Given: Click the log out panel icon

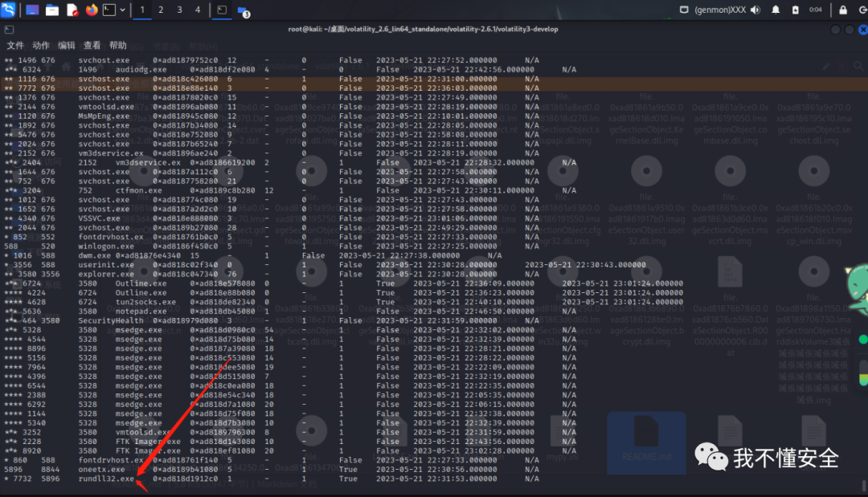Looking at the screenshot, I should coord(863,10).
